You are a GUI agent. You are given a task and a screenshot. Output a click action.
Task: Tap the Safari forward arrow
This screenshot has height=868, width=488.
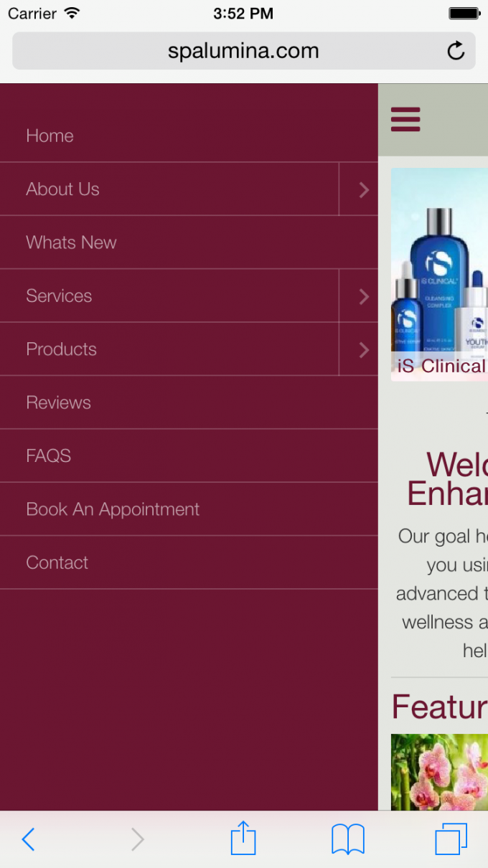point(137,839)
